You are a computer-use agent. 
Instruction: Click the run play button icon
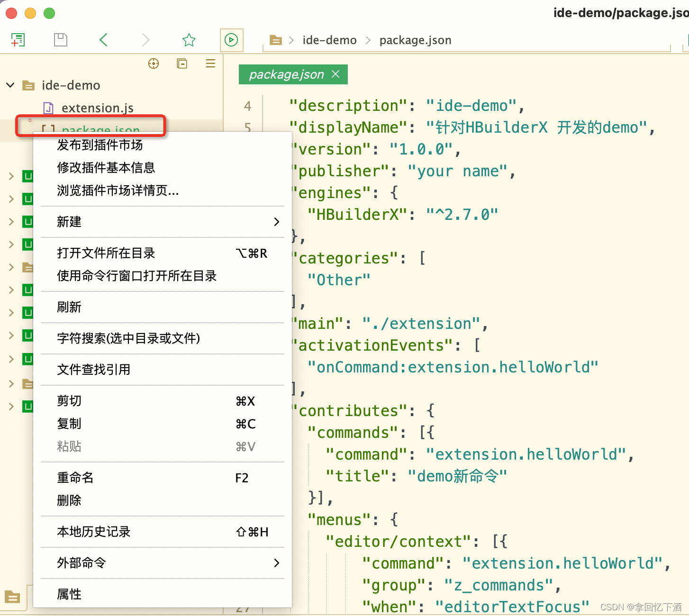pos(231,40)
